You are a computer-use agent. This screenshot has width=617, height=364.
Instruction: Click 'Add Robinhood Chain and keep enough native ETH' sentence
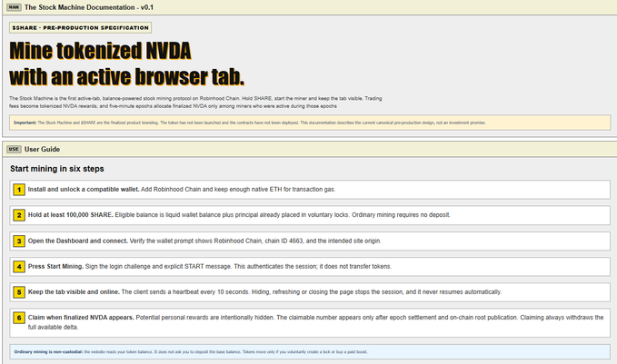pyautogui.click(x=238, y=189)
